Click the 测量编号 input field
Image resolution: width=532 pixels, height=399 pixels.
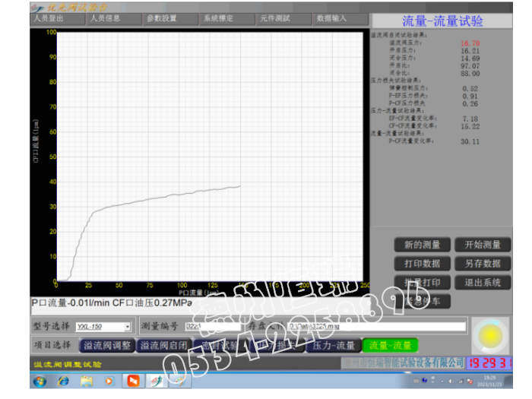pos(207,327)
